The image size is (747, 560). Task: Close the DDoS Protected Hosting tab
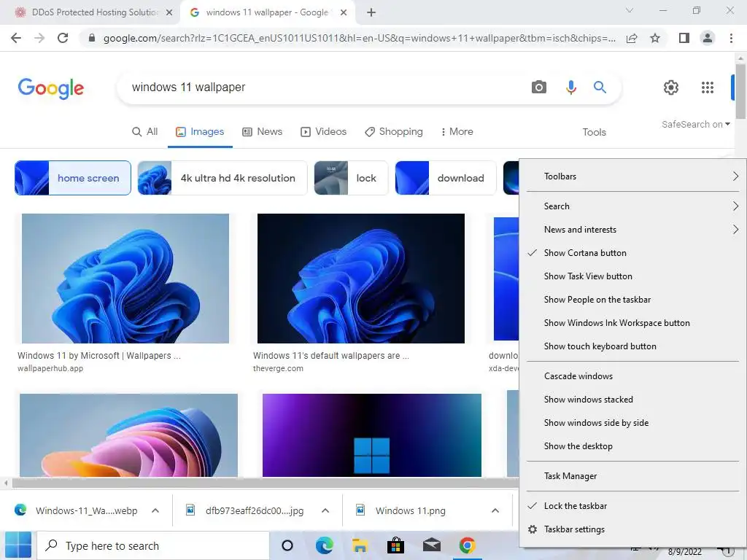(x=169, y=12)
